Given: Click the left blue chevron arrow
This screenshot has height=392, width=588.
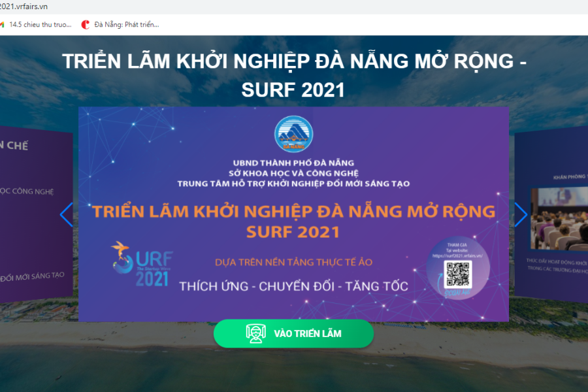Looking at the screenshot, I should [x=67, y=214].
